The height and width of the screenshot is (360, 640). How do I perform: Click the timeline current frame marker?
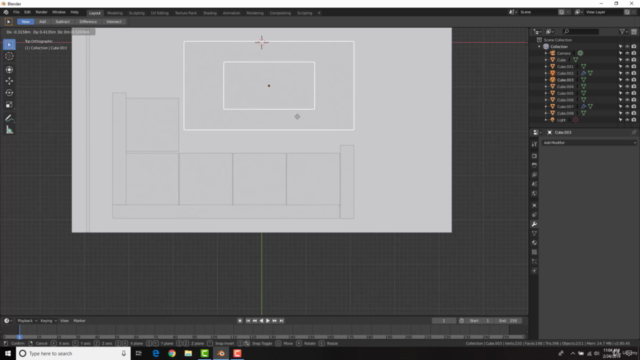pyautogui.click(x=19, y=337)
